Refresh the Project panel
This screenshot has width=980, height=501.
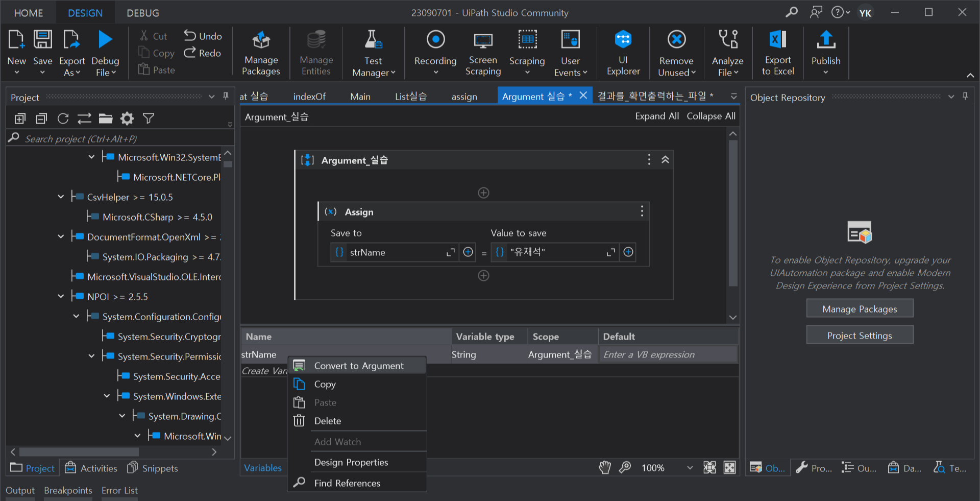click(x=63, y=118)
